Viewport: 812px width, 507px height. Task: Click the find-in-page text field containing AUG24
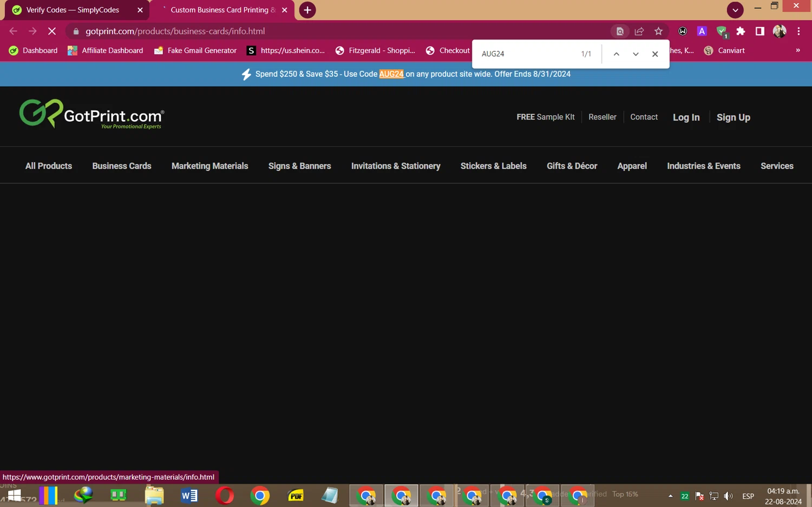coord(525,54)
